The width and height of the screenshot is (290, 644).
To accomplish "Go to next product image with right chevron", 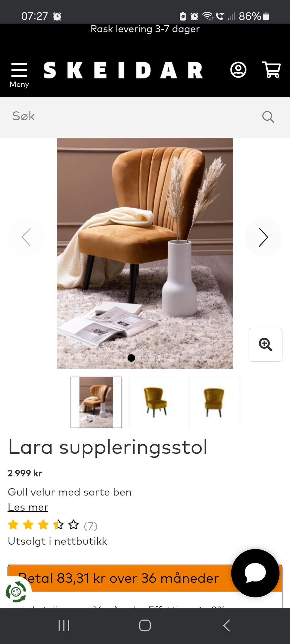I will tap(263, 237).
